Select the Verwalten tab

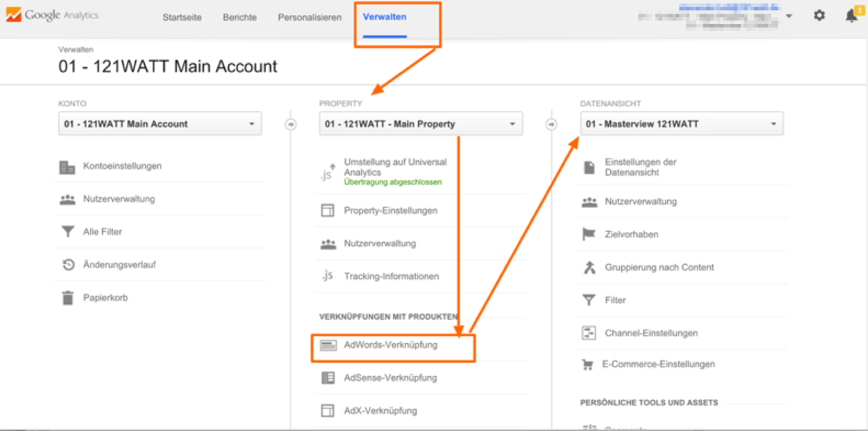(385, 17)
